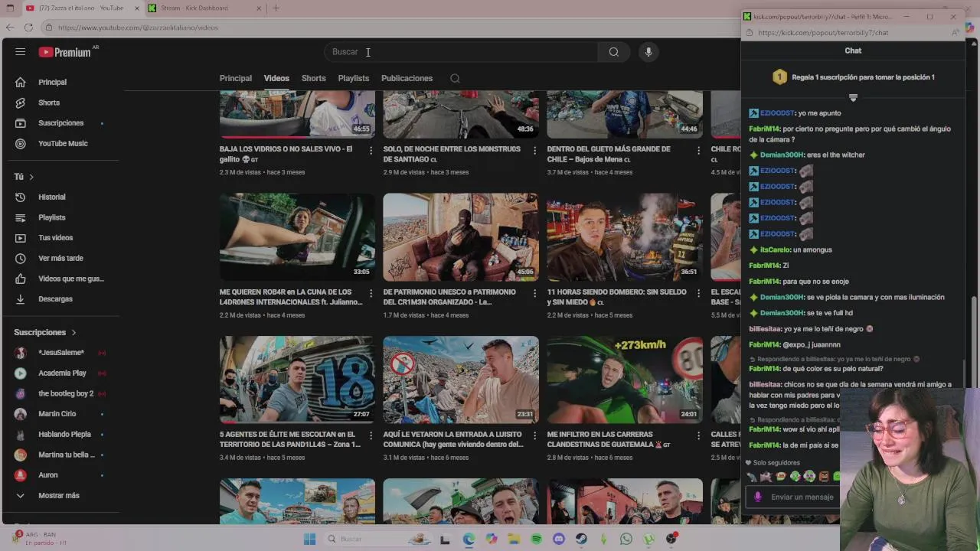This screenshot has width=980, height=551.
Task: Play the 18 graffiti agentes thumbnail
Action: (297, 380)
